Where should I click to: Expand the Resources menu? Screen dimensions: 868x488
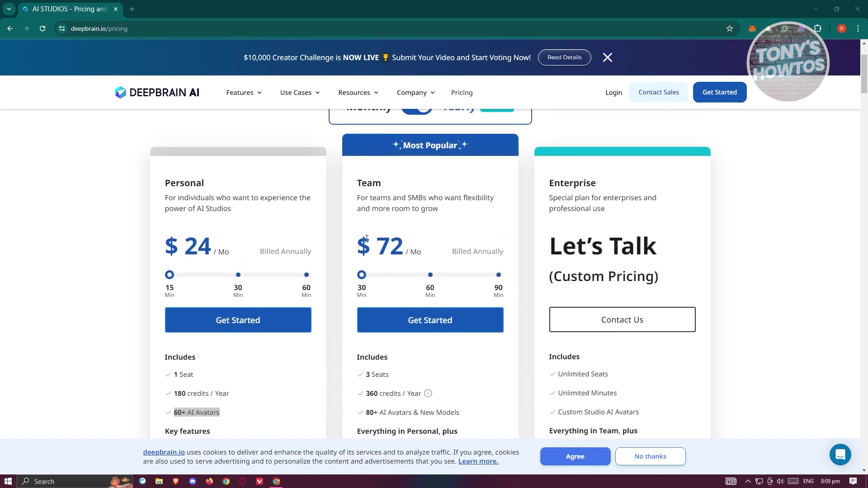(x=358, y=92)
